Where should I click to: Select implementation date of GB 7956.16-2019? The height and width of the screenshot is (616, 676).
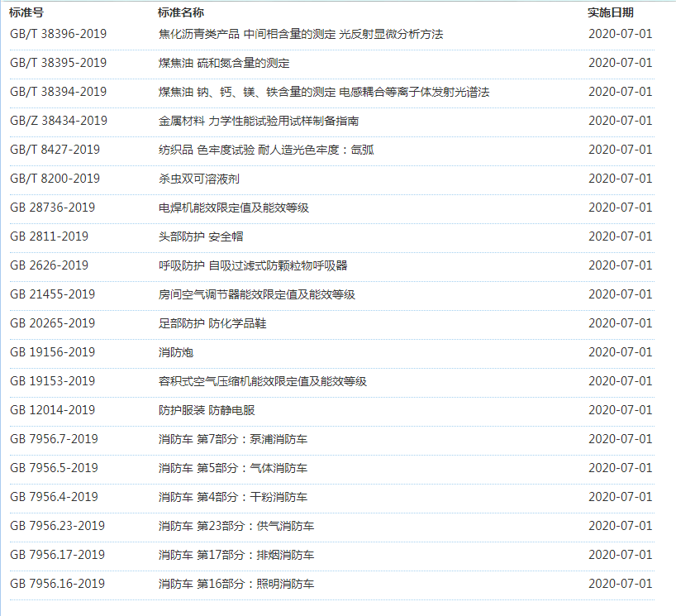point(620,584)
